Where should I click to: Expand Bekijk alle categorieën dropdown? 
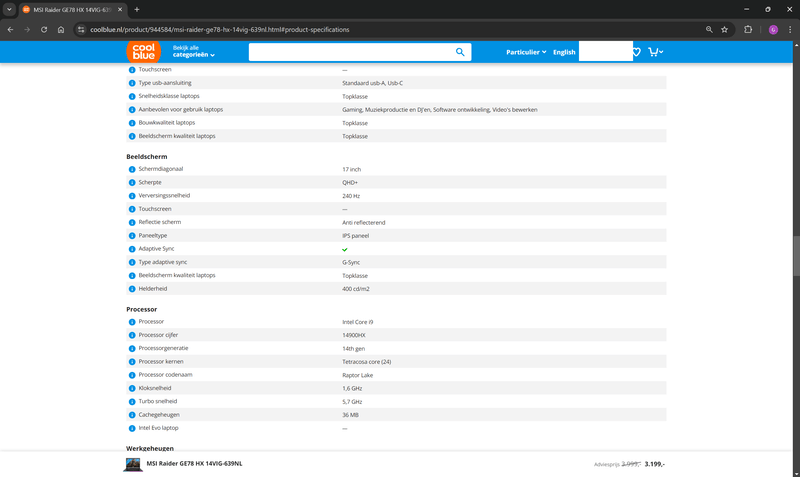pyautogui.click(x=193, y=52)
